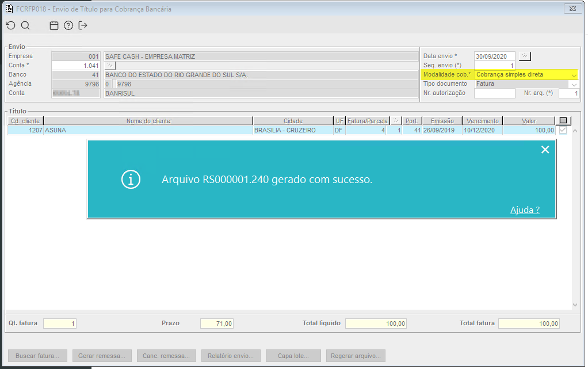This screenshot has height=369, width=588.
Task: Select the issue date 26/09/2019 cell
Action: click(x=442, y=130)
